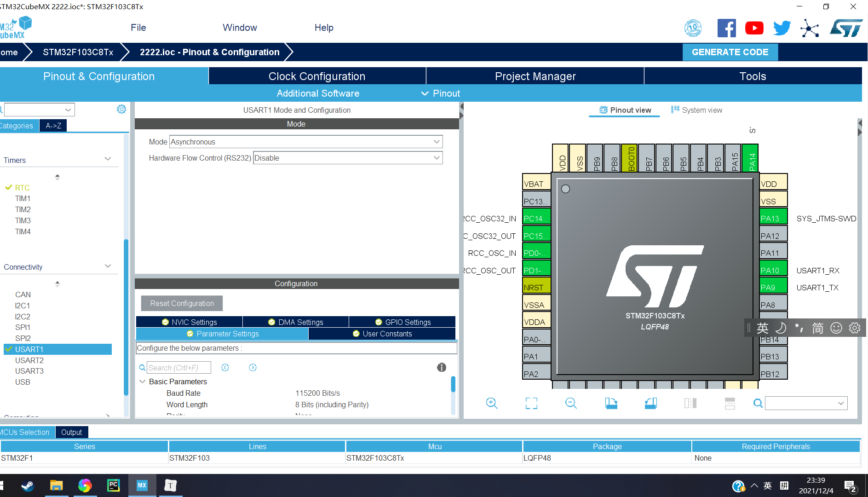Click the pin search magnifier icon

point(758,404)
